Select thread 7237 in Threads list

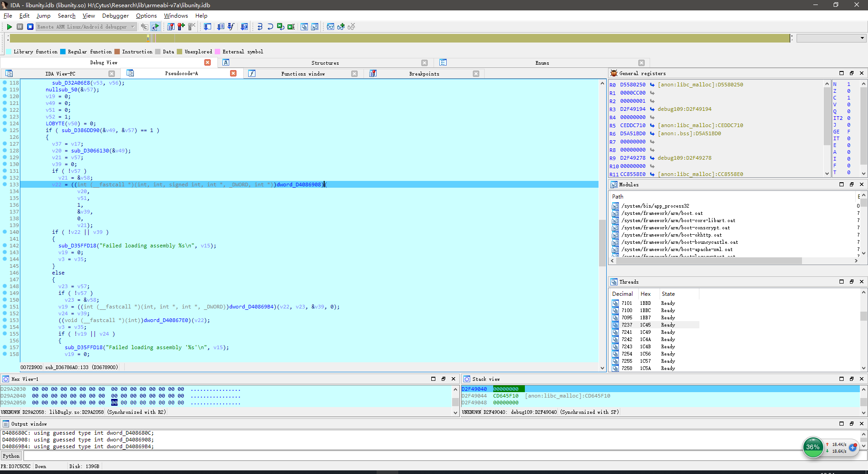627,325
